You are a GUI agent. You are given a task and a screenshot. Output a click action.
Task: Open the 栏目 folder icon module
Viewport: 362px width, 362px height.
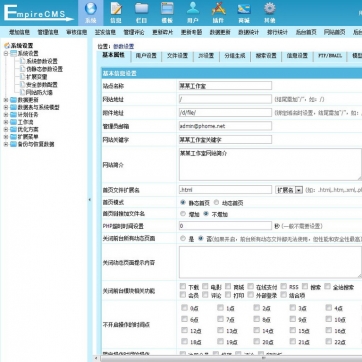click(x=142, y=12)
